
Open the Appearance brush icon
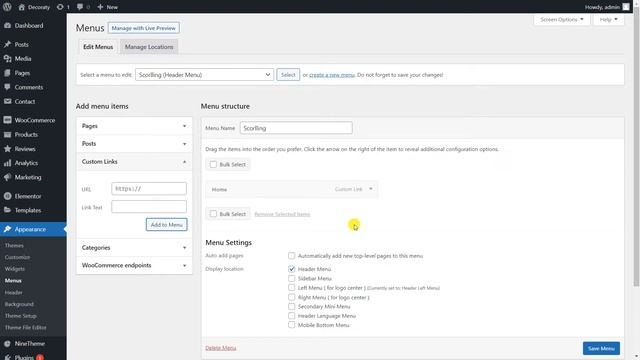pos(7,229)
